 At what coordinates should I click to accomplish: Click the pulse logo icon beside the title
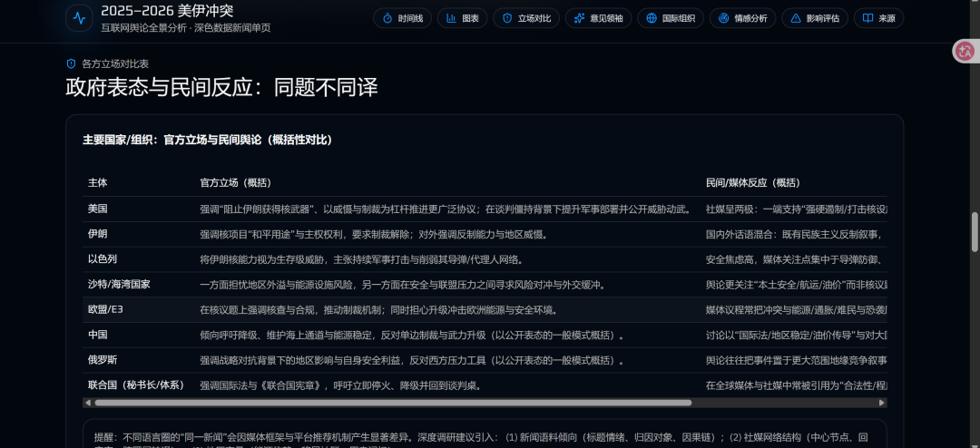[x=79, y=18]
